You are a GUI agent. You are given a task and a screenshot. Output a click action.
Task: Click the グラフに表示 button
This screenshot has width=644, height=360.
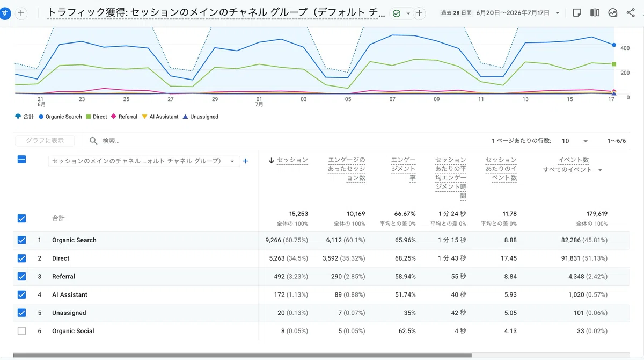44,141
